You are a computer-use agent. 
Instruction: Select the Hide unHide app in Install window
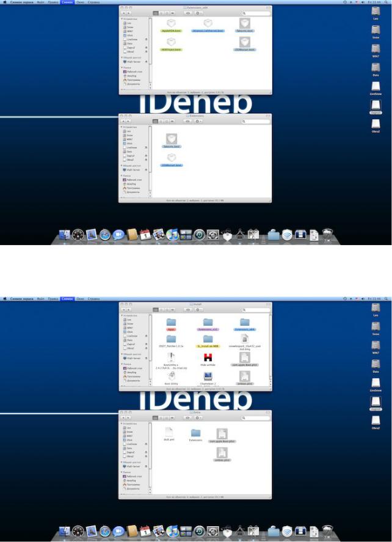click(x=208, y=359)
